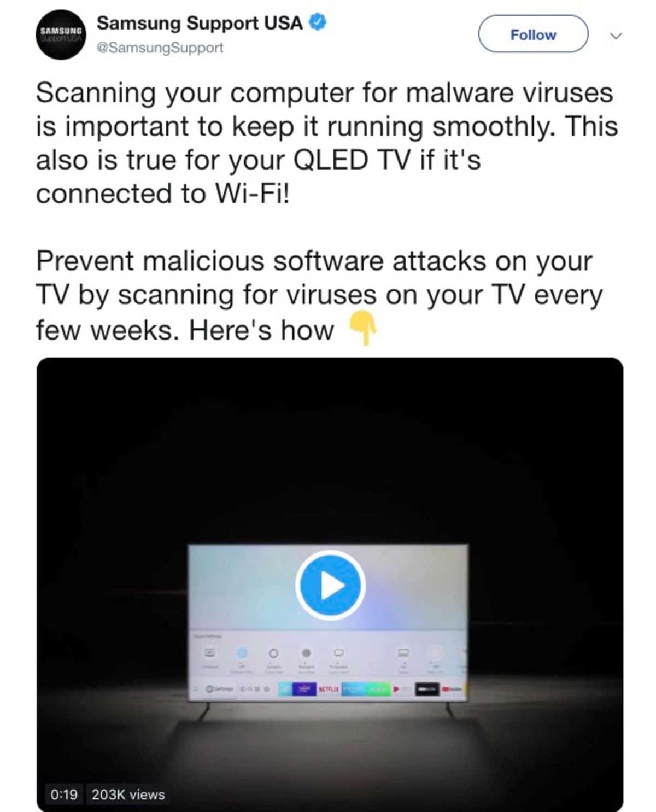Follow the Samsung Support account
Viewport: 656px width, 812px height.
point(533,34)
